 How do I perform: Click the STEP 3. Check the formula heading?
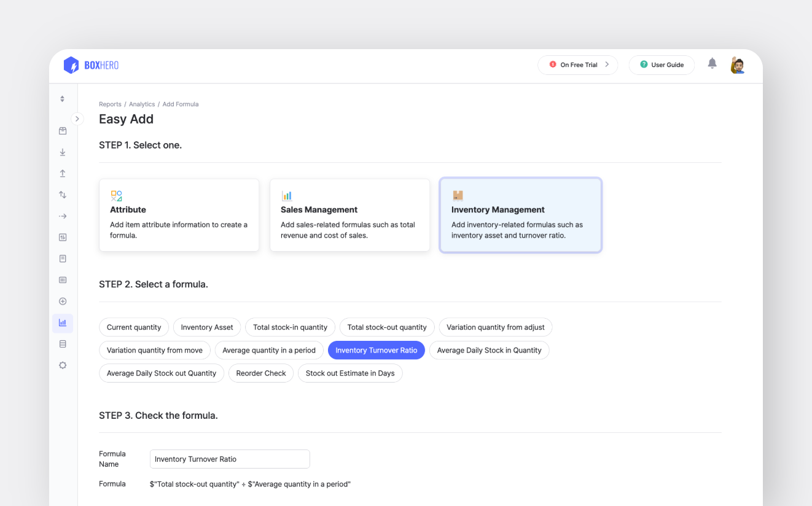click(x=158, y=416)
